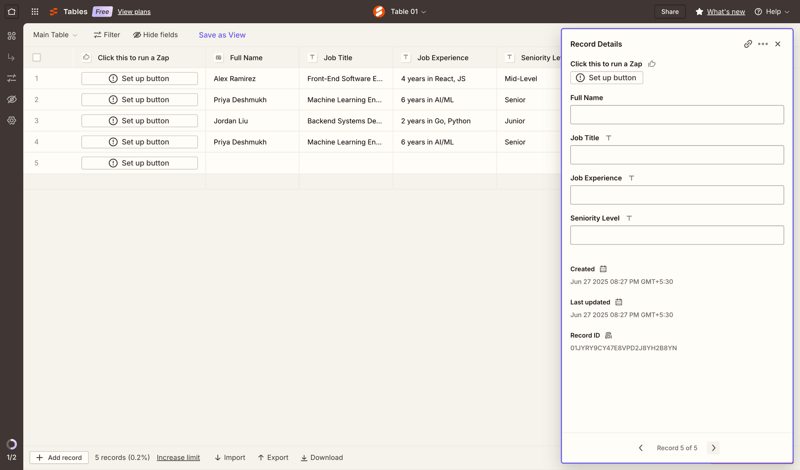Click Import in bottom bar

[230, 457]
